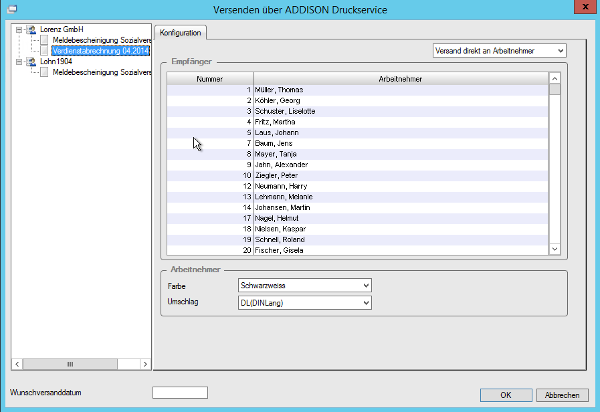Select row Johansen, Martin
Image resolution: width=600 pixels, height=412 pixels.
(357, 208)
